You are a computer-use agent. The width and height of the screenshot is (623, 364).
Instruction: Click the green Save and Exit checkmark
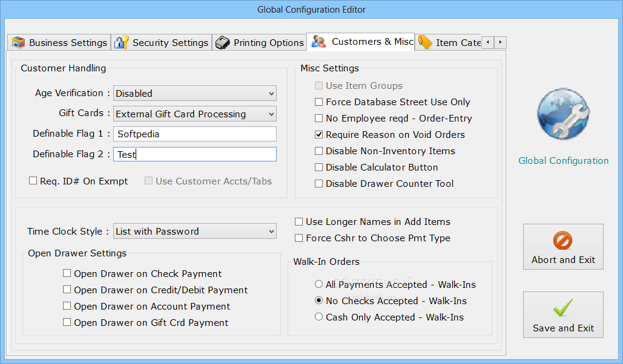[x=563, y=308]
